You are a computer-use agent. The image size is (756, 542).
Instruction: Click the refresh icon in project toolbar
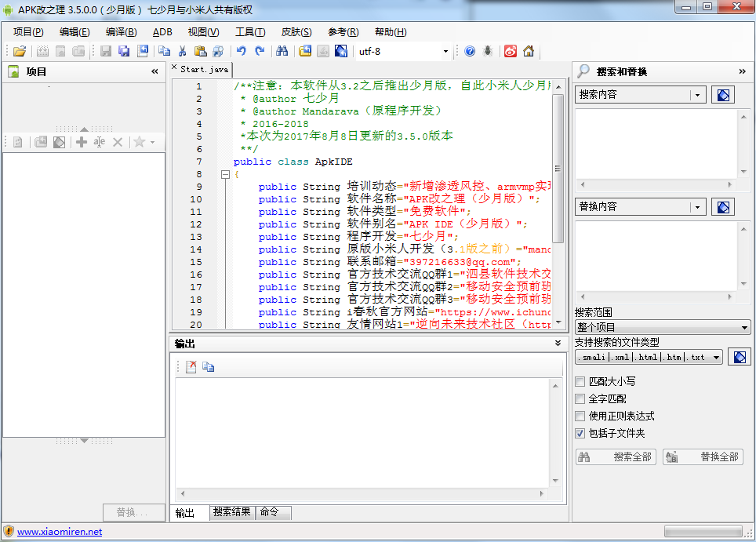18,142
